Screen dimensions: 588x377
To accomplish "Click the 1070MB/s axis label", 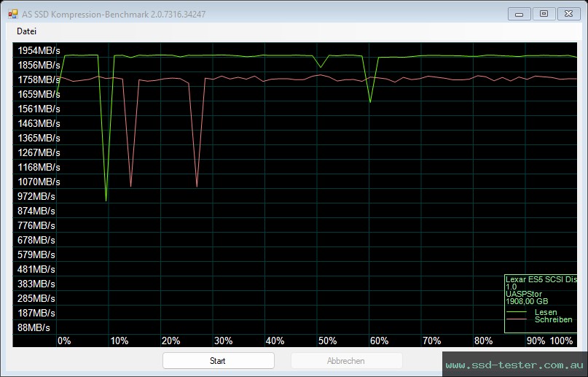I will coord(39,182).
